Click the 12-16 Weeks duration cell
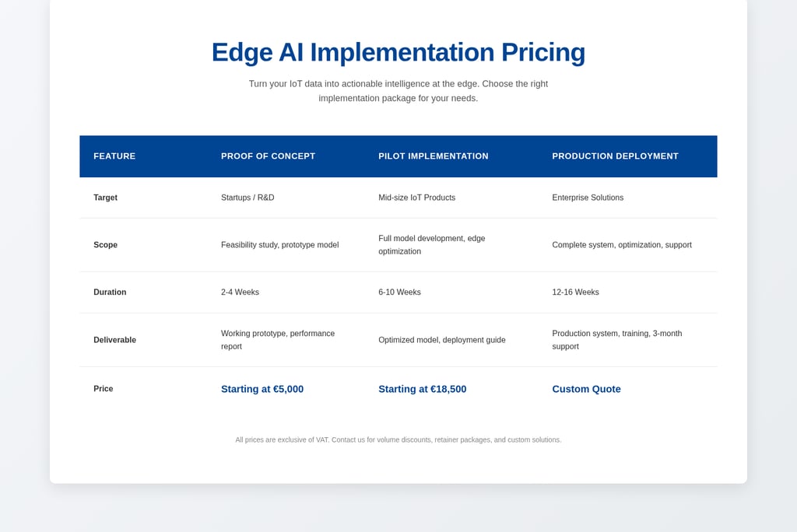 [x=575, y=292]
